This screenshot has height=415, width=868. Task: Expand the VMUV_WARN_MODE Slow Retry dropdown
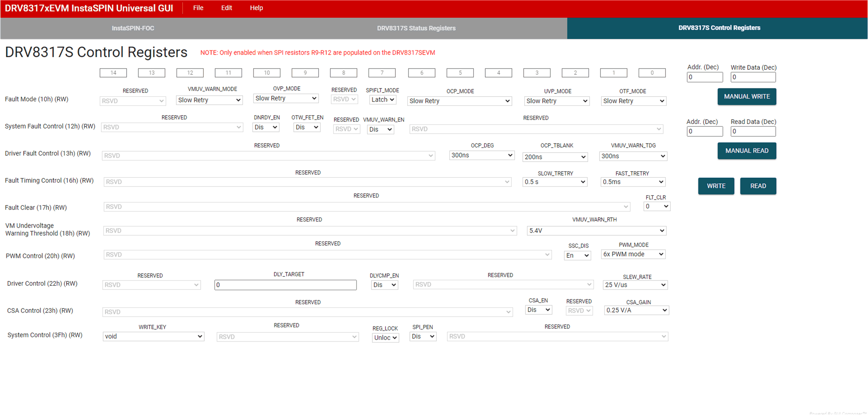pos(209,100)
